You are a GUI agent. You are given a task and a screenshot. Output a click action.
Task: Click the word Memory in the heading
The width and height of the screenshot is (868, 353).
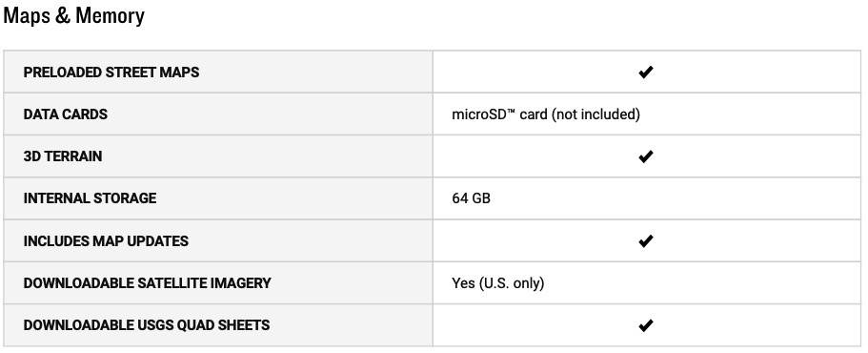pos(110,15)
